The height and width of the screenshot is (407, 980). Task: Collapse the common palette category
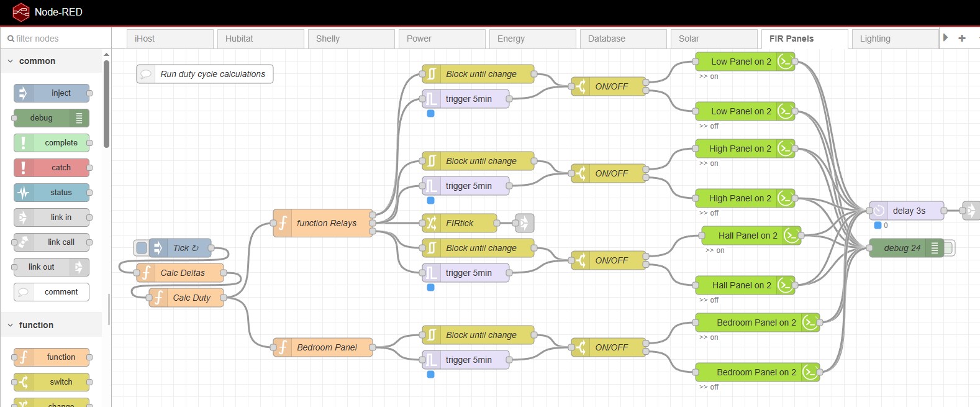pos(11,61)
